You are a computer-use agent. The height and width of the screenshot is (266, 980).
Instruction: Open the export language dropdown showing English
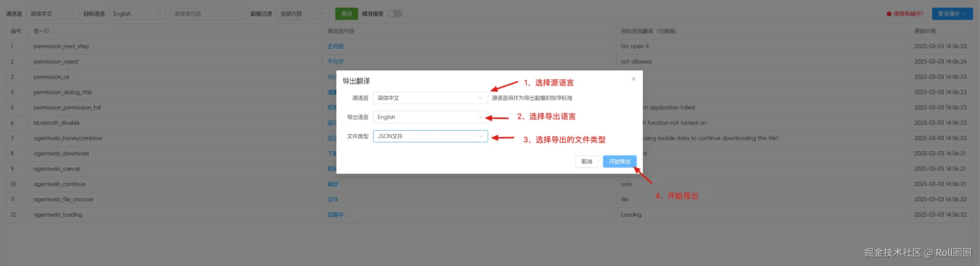click(x=430, y=117)
